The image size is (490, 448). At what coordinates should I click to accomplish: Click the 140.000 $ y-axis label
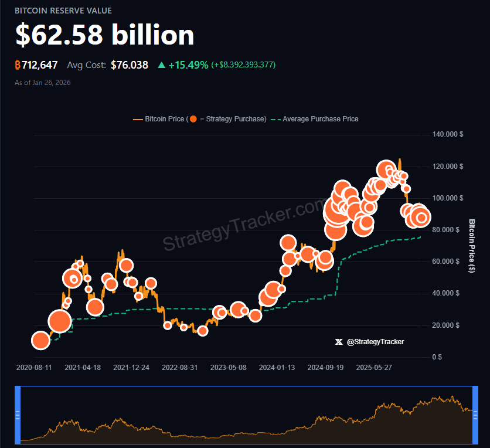point(448,134)
